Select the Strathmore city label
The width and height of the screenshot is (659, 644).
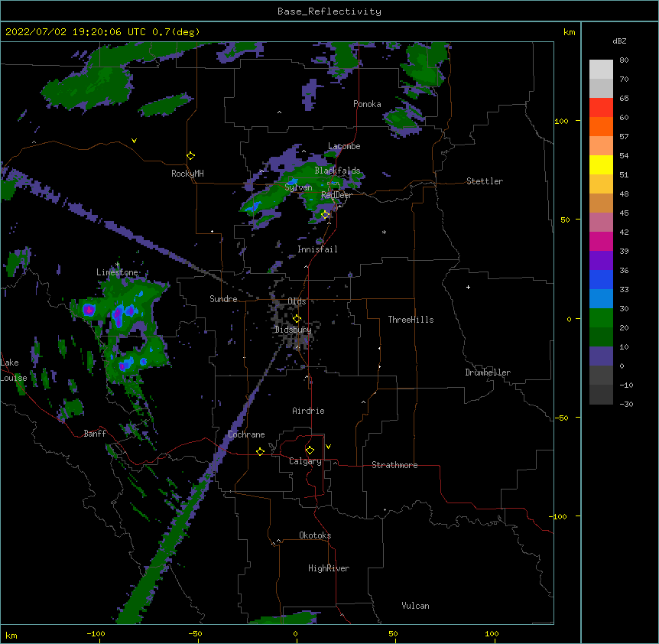(x=394, y=465)
